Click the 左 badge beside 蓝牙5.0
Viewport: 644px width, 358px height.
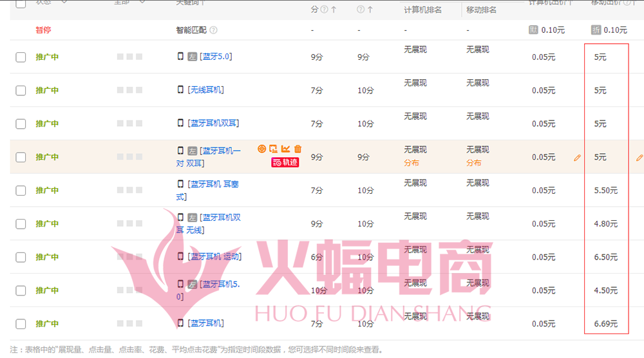(192, 57)
